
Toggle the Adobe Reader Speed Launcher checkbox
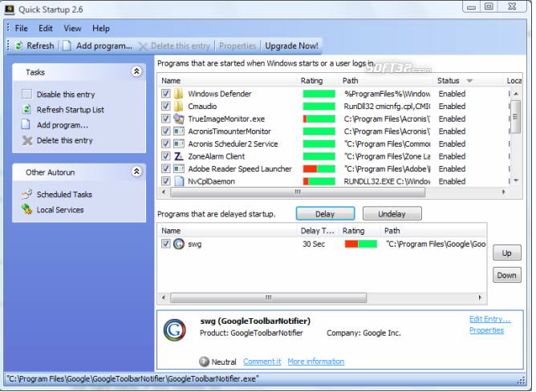(166, 168)
